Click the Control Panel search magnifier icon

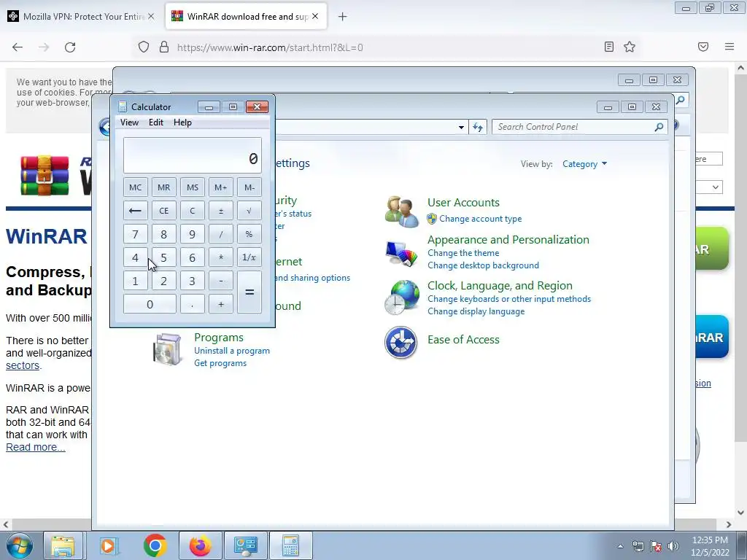coord(659,127)
